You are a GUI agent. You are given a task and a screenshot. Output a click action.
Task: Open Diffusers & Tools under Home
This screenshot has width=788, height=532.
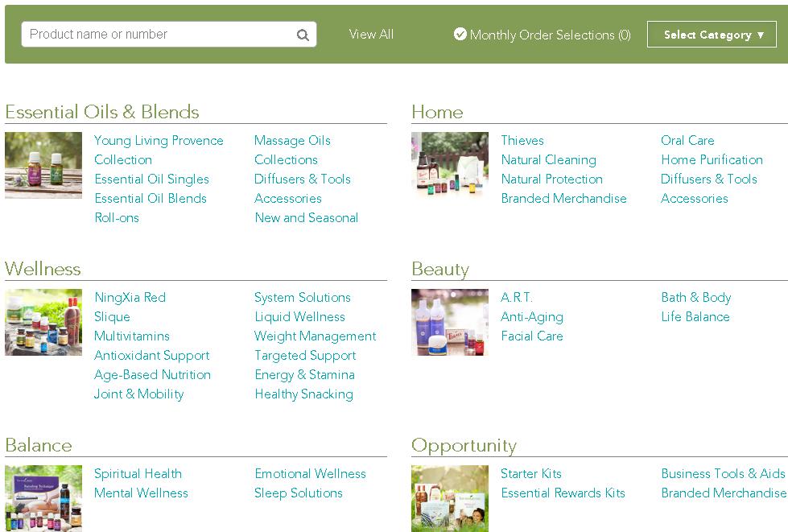click(x=708, y=179)
